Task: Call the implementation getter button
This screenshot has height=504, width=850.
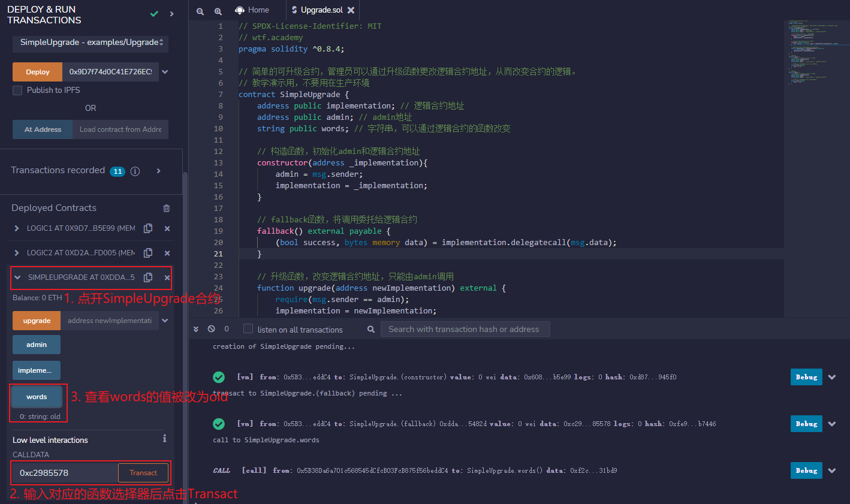Action: tap(37, 370)
